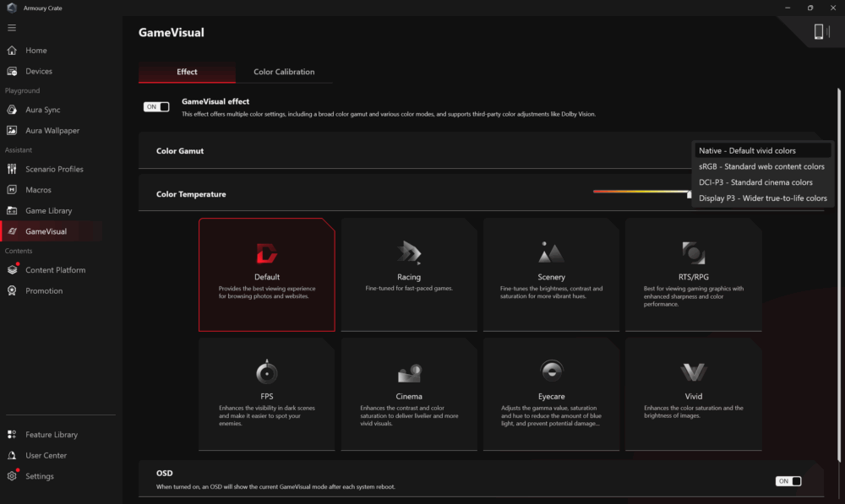Open the hamburger menu icon
Viewport: 845px width, 504px height.
[x=12, y=28]
